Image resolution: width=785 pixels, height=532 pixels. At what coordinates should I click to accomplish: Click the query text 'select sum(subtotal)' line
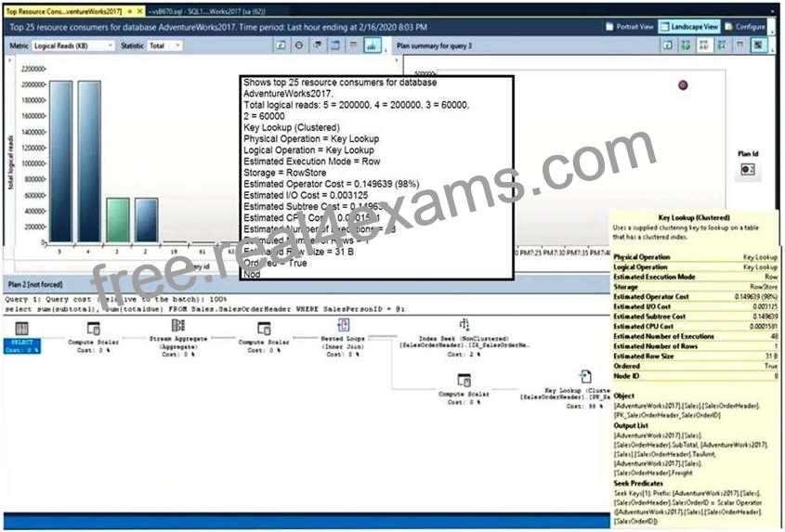coord(204,309)
